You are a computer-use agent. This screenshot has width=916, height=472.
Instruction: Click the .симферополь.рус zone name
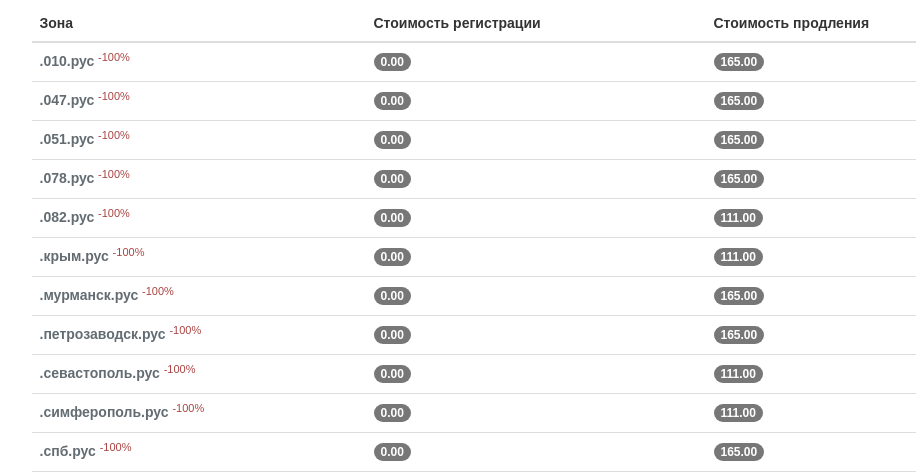(x=104, y=413)
